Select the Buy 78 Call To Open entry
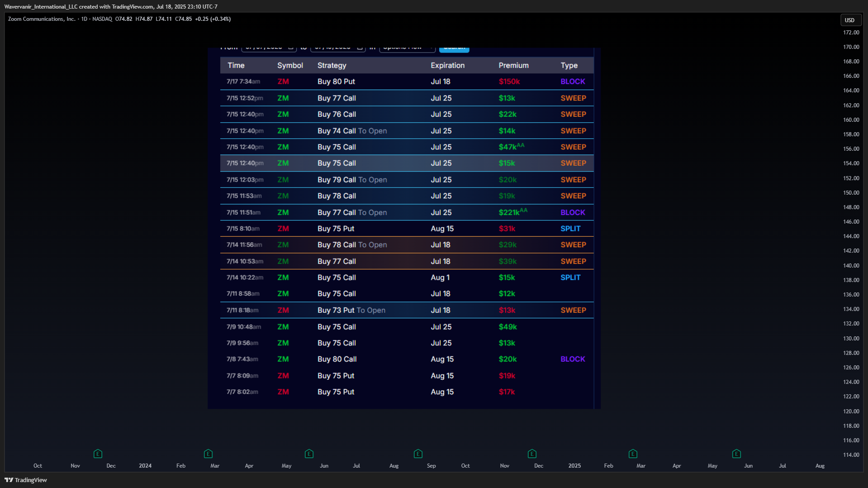 coord(352,244)
